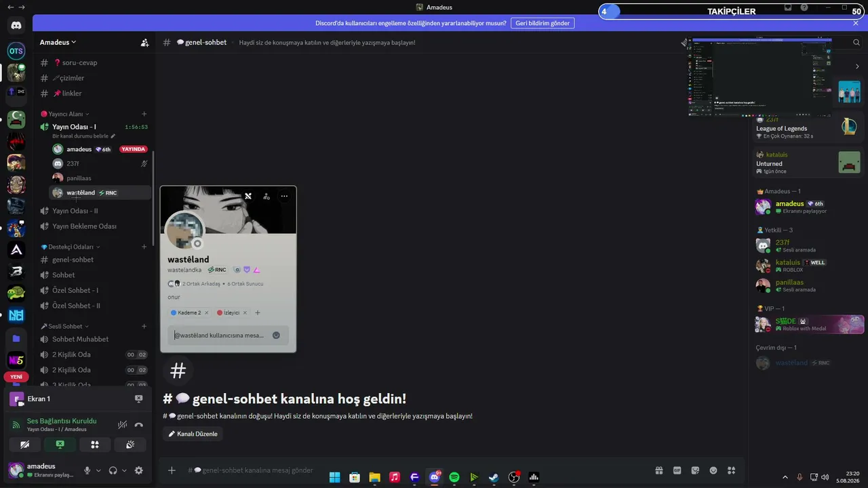
Task: Invite people to Amadeus server icon
Action: (144, 42)
